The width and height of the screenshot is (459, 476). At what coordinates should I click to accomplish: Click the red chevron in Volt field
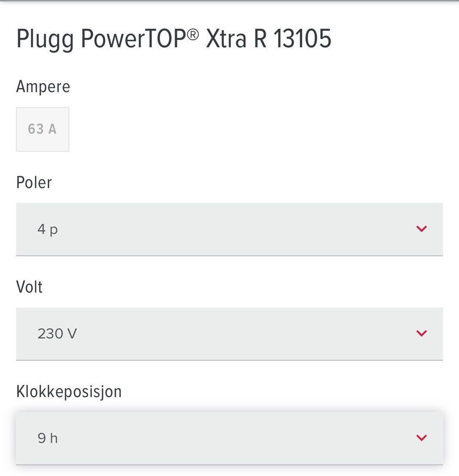[x=421, y=333]
